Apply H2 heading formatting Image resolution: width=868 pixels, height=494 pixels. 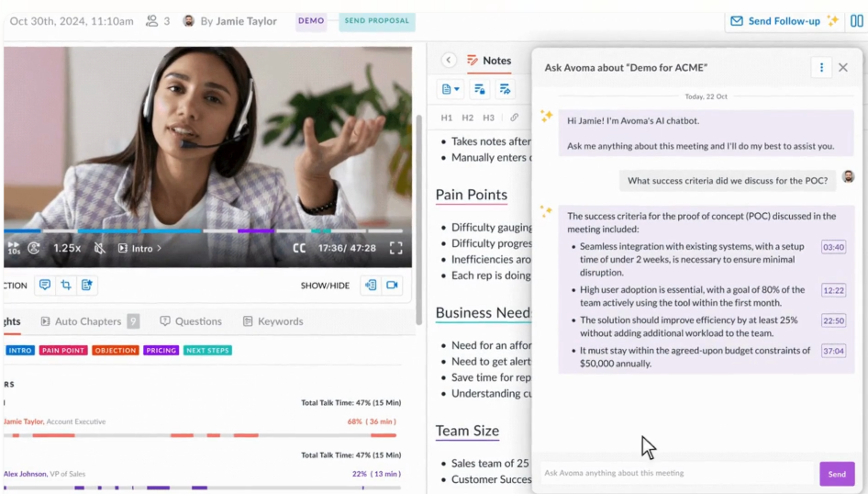[467, 118]
